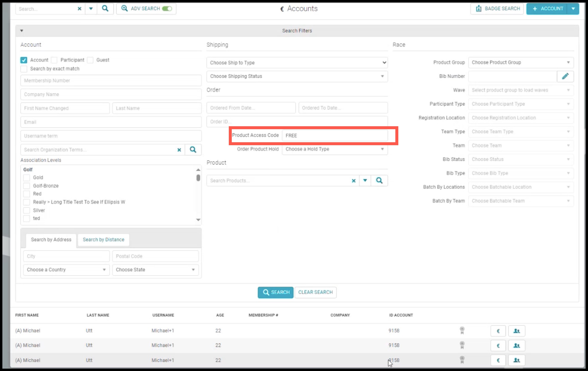
Task: Collapse the Search Filters panel arrow
Action: [x=22, y=31]
